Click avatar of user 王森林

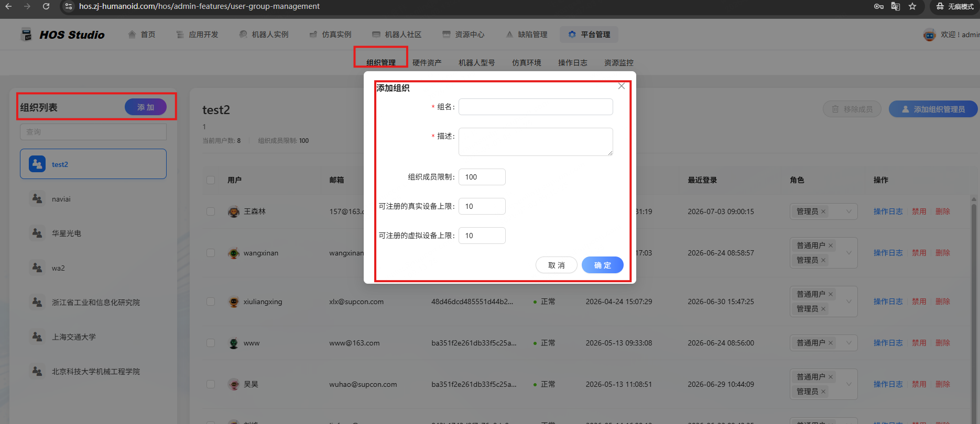[x=234, y=211]
